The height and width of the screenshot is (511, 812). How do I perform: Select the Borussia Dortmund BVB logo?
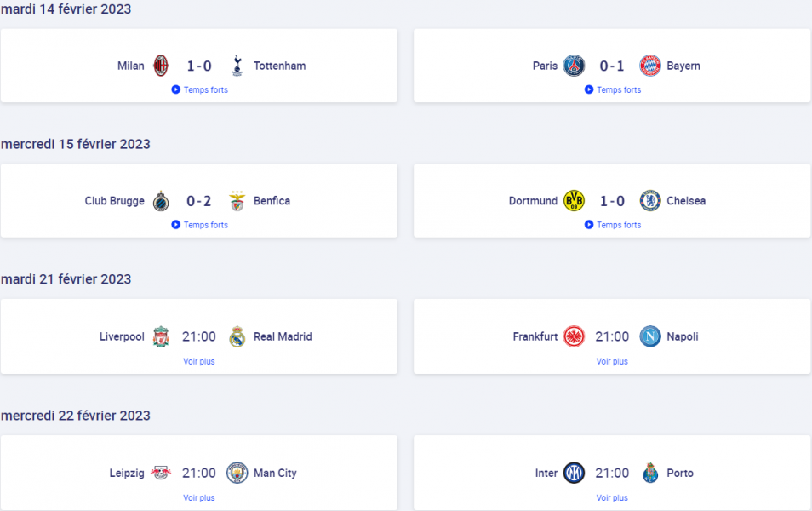point(574,200)
